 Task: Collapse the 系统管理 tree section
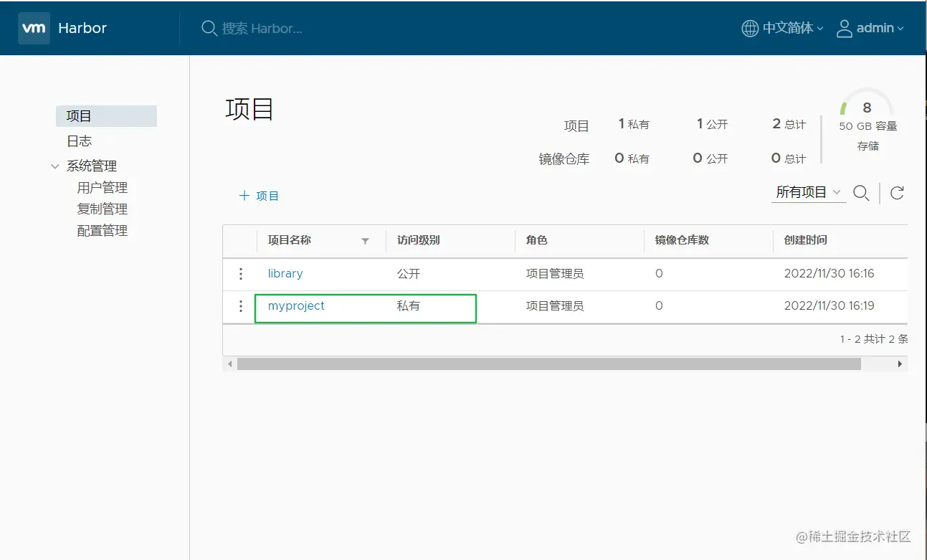55,166
